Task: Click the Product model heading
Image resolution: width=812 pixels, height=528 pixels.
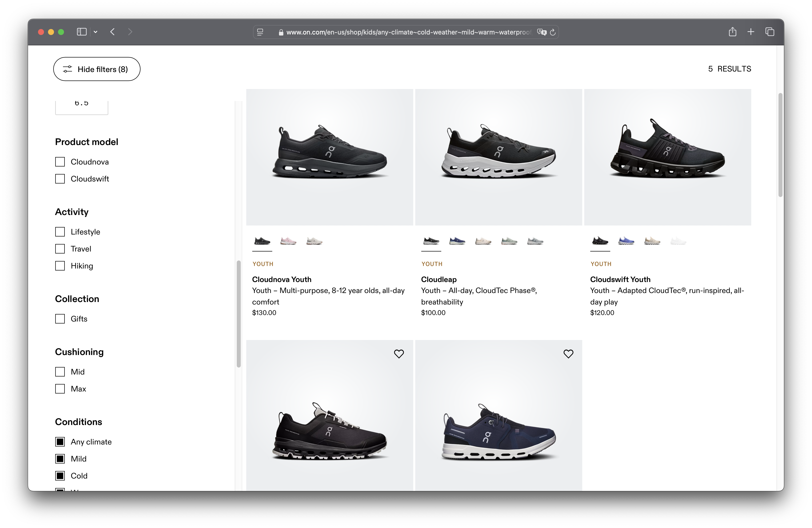Action: [87, 142]
